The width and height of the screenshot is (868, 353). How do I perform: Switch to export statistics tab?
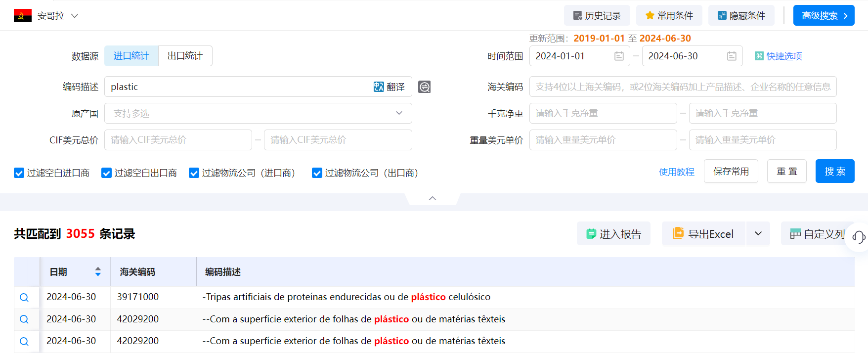[185, 56]
